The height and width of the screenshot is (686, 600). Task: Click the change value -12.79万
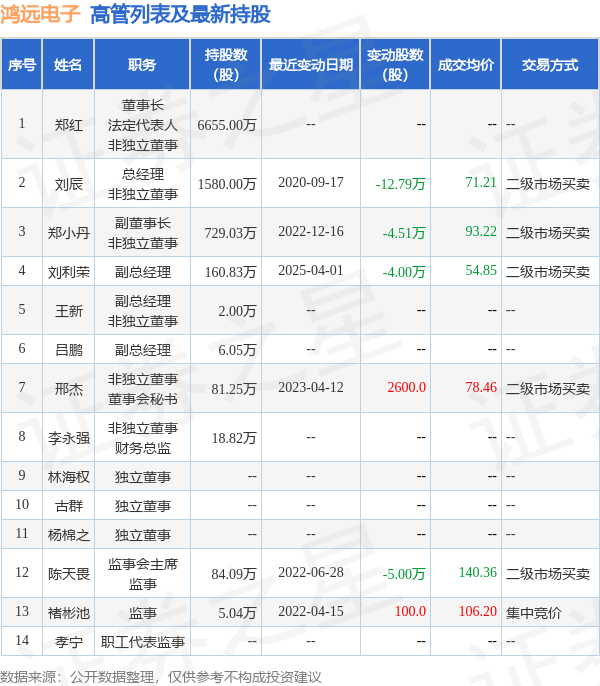point(400,184)
